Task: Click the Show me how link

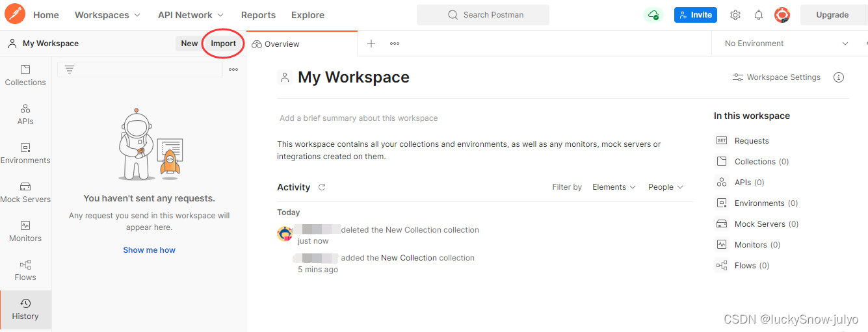Action: (150, 250)
